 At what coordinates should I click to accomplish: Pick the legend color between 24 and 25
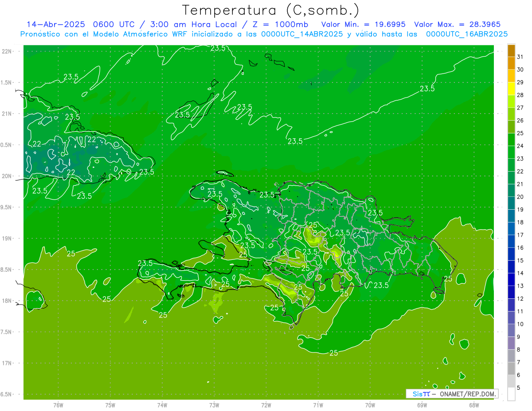(511, 140)
